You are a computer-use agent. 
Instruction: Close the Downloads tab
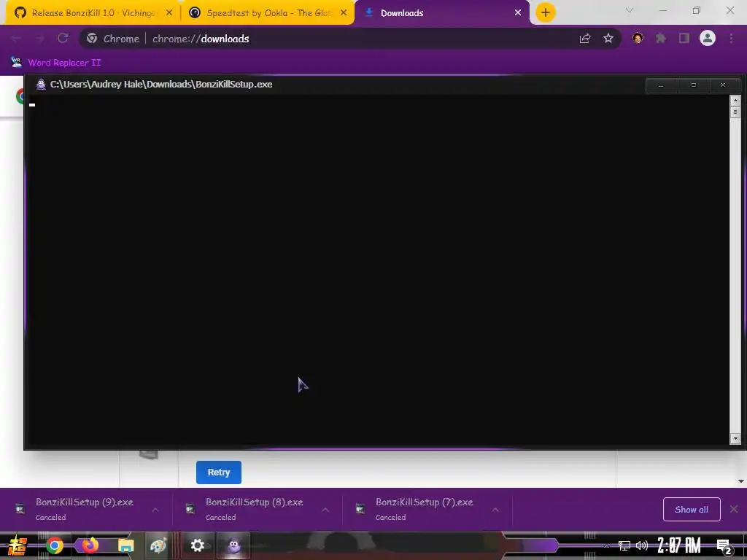[518, 13]
